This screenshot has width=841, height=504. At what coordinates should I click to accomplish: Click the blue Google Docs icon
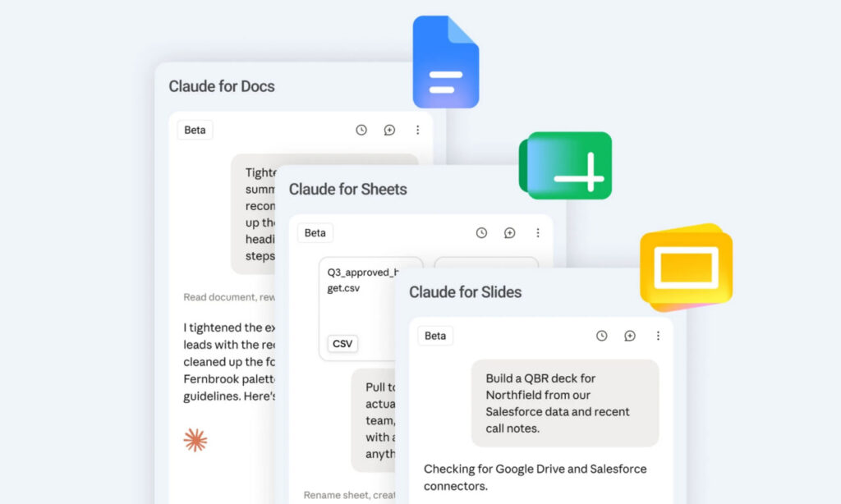446,62
